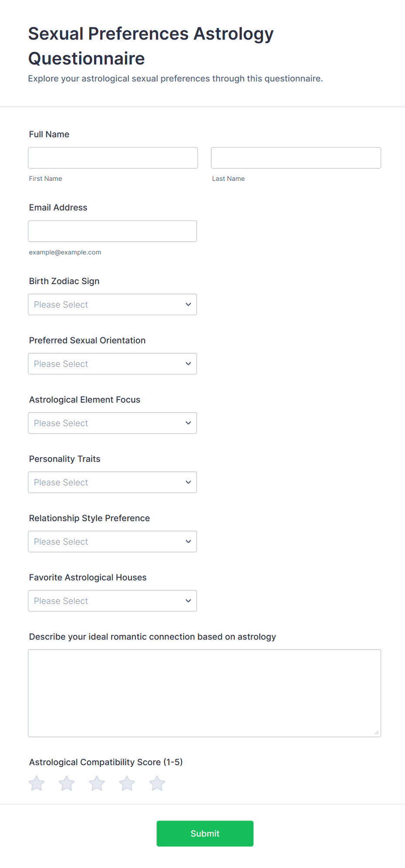Click the Favorite Astrological Houses chevron
The height and width of the screenshot is (868, 405).
click(x=188, y=601)
